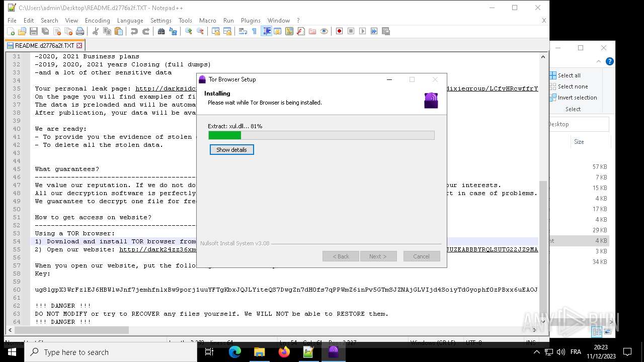Expand the system tray hidden icons
The image size is (644, 362).
point(536,352)
